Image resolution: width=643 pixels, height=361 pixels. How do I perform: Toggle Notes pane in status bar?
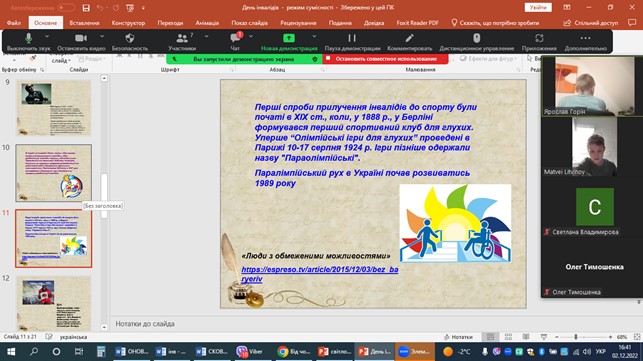[458, 337]
